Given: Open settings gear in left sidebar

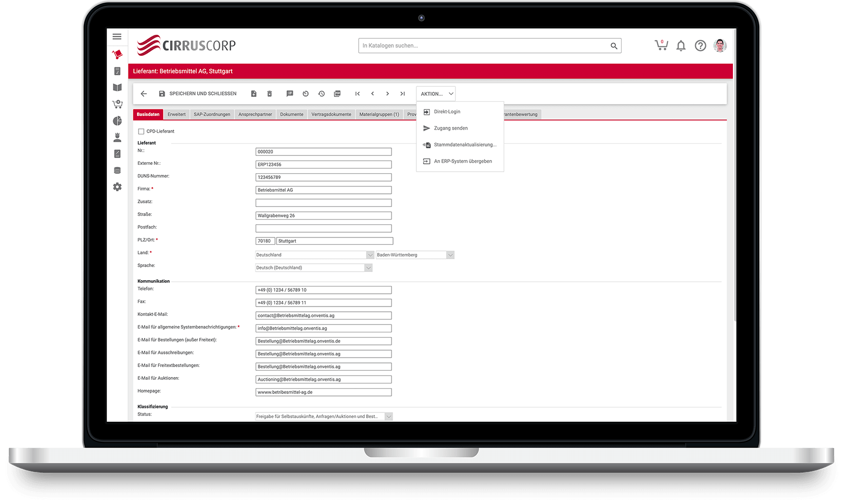Looking at the screenshot, I should coord(117,187).
